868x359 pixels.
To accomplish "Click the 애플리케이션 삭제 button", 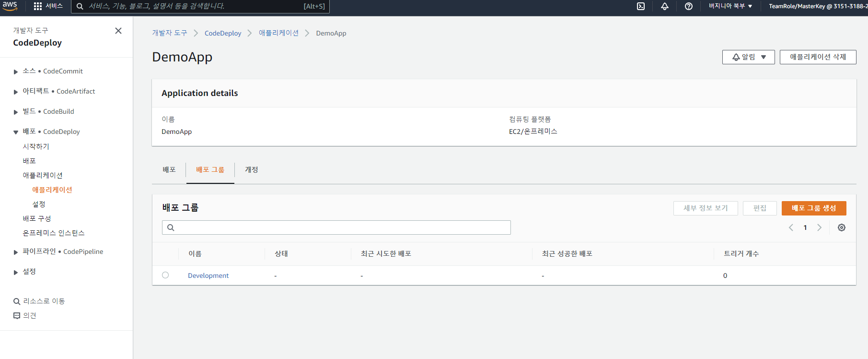I will tap(818, 57).
